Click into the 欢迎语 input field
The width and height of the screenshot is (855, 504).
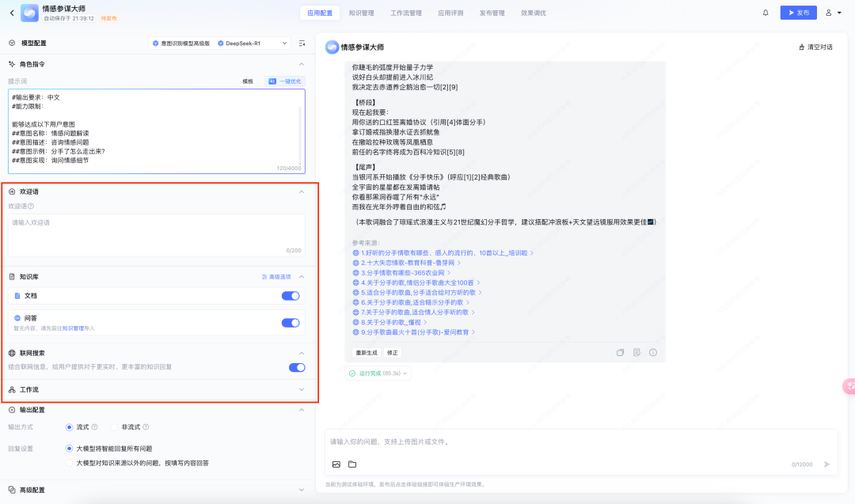155,233
